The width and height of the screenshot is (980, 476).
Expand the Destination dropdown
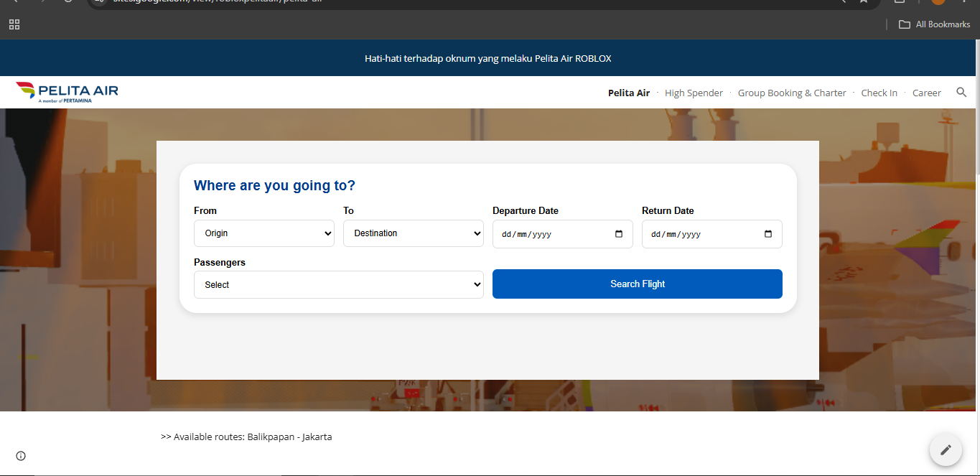click(x=414, y=233)
